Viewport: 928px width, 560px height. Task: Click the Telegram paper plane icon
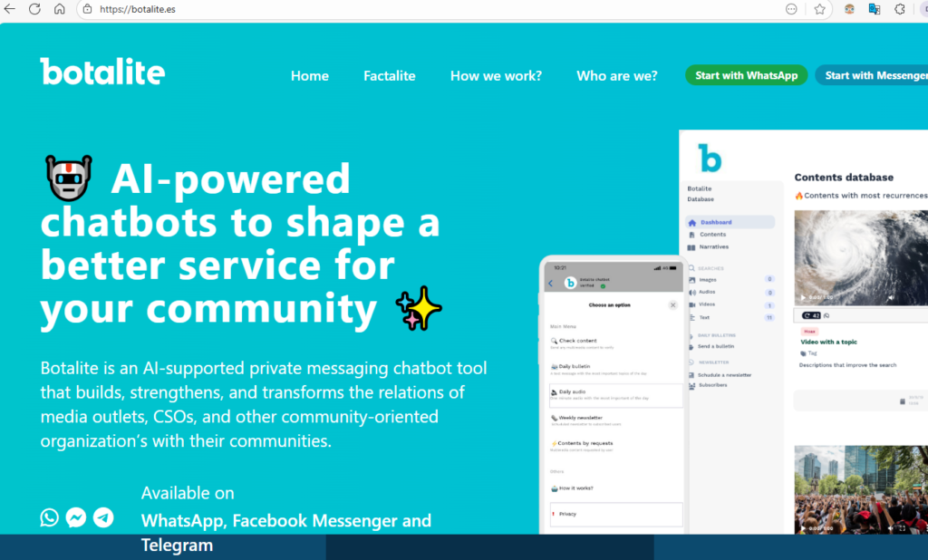click(104, 517)
